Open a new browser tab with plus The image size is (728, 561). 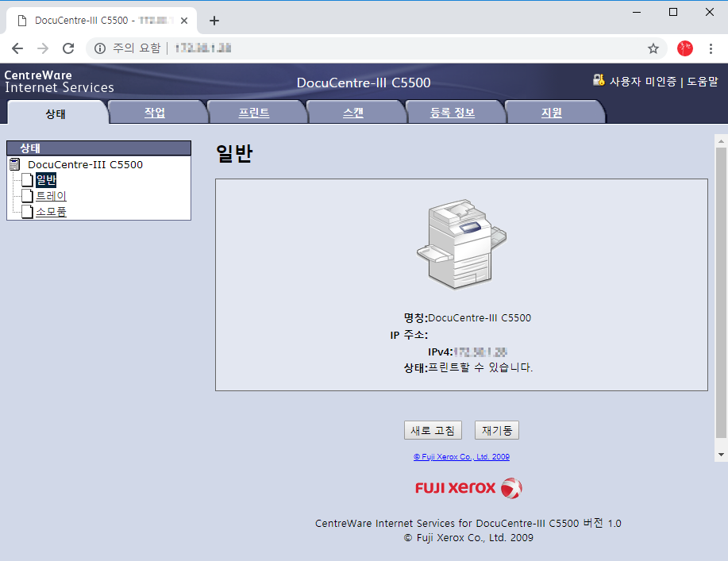(214, 21)
